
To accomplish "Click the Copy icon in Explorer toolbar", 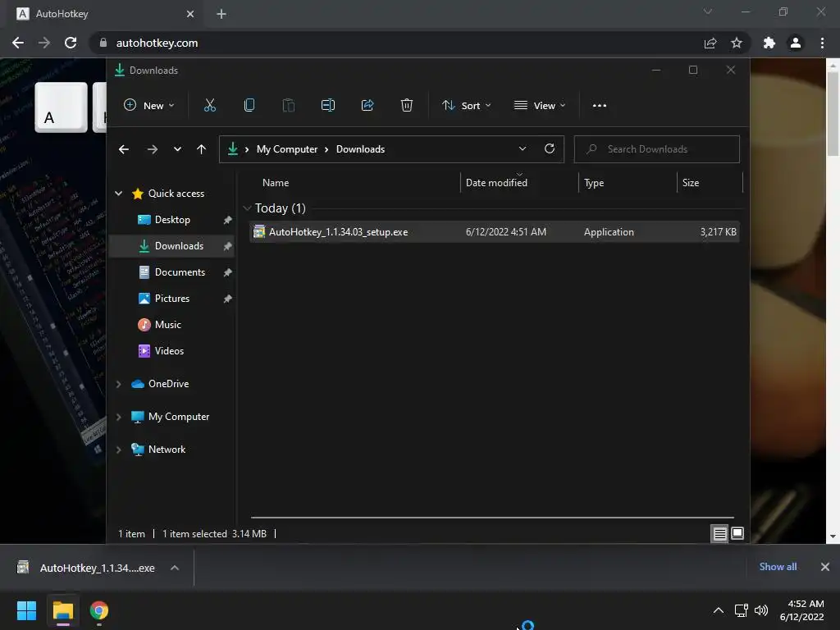I will pos(249,106).
